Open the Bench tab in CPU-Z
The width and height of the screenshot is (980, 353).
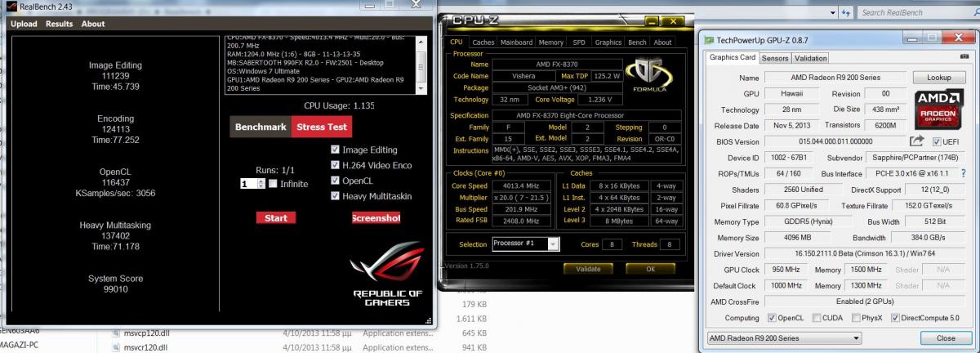coord(637,42)
